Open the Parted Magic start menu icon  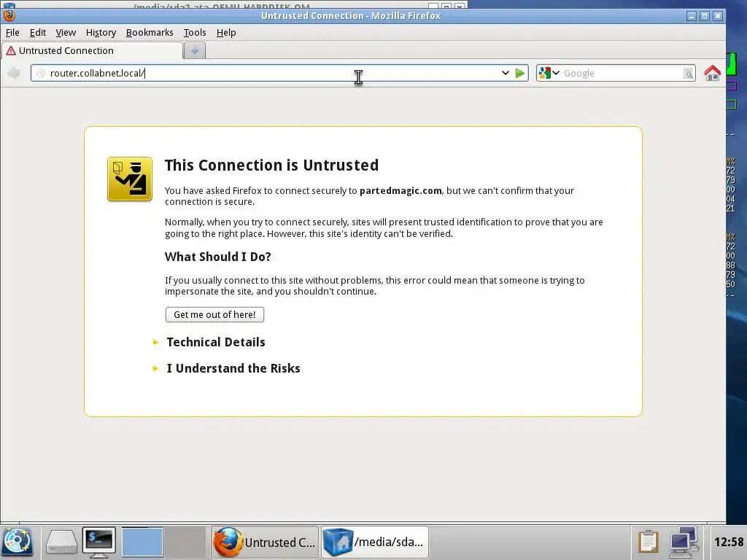pyautogui.click(x=18, y=542)
